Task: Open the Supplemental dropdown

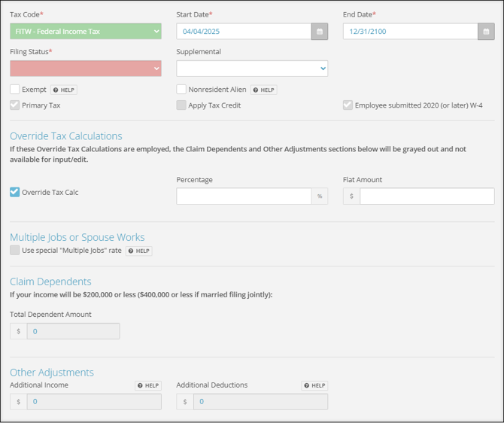Action: (252, 68)
